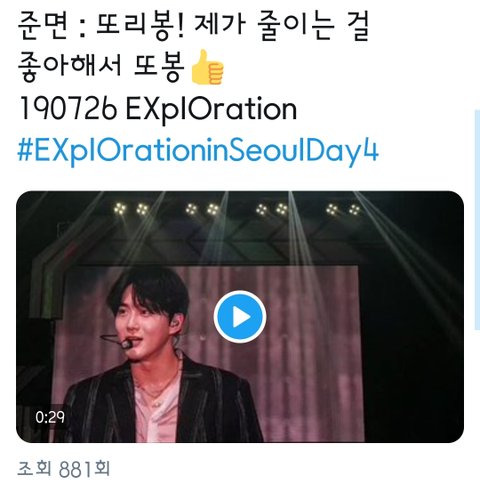Click the word 또리봉! in the tweet
Viewport: 480px width, 492px height.
point(140,28)
